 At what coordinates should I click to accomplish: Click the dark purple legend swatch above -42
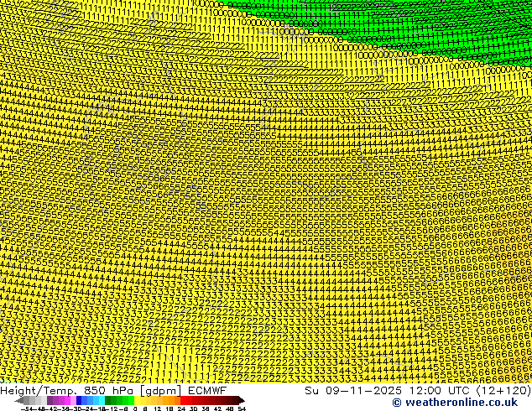(x=50, y=400)
